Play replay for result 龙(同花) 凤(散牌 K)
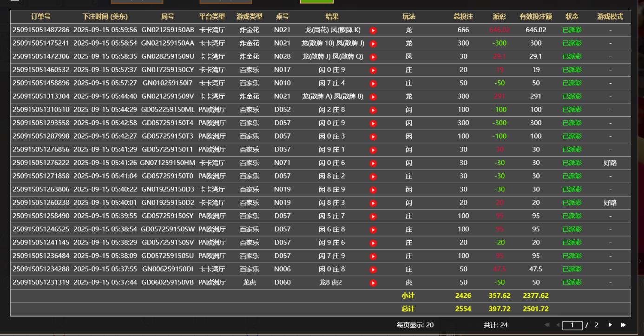The width and height of the screenshot is (644, 336). (373, 30)
